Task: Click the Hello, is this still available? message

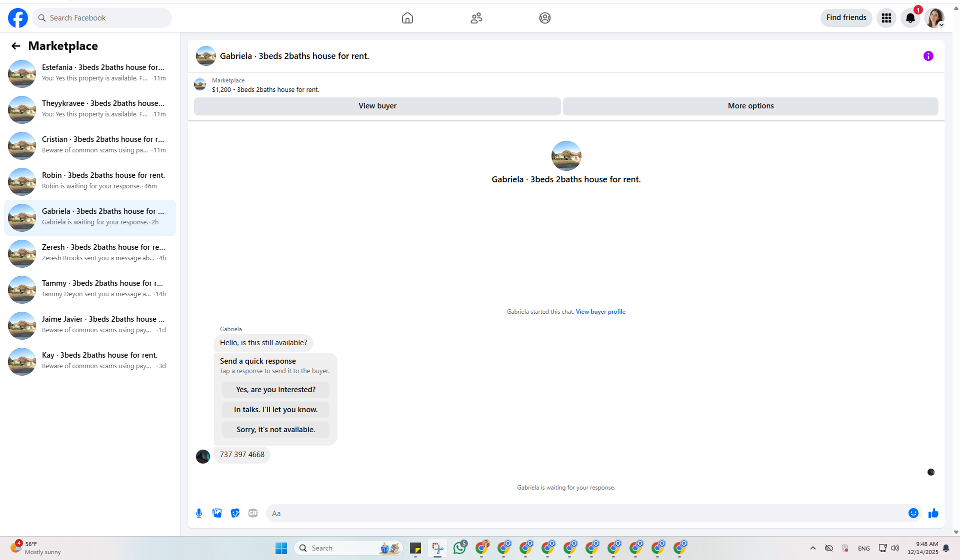Action: point(263,343)
